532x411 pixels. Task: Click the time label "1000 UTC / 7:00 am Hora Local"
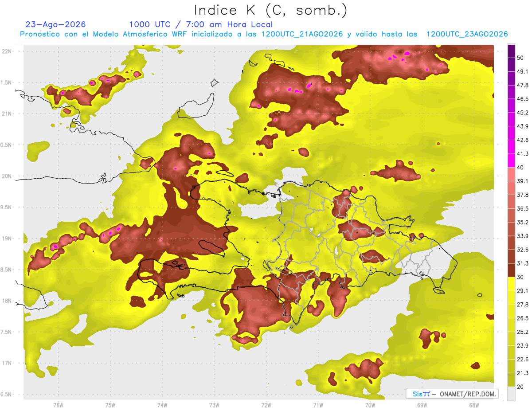pyautogui.click(x=201, y=24)
